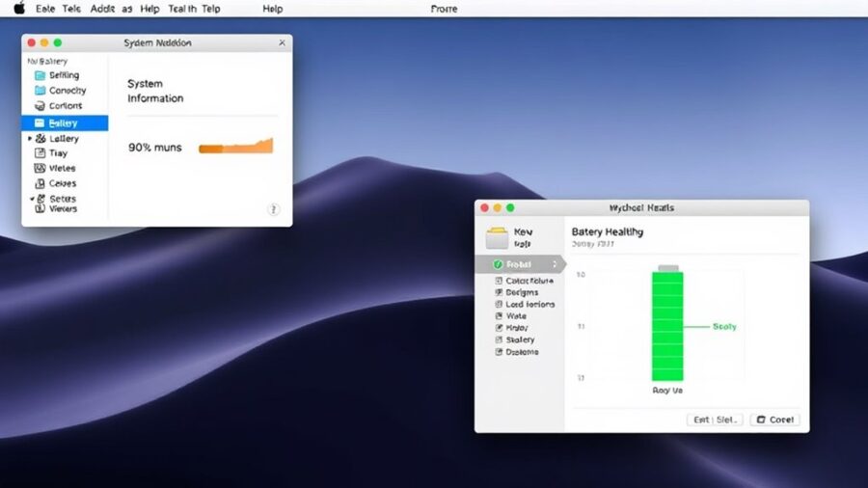Click the Corel button
The image size is (868, 488).
pos(774,420)
